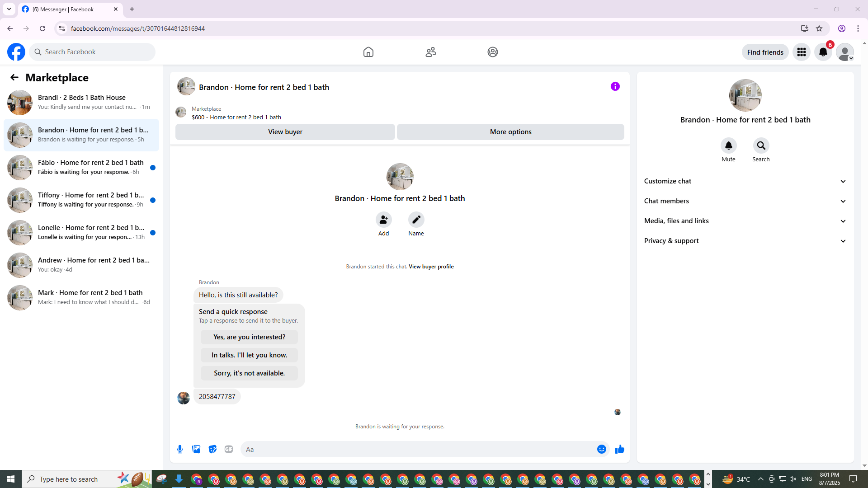The image size is (868, 488).
Task: Choose a sticker icon
Action: 212,449
